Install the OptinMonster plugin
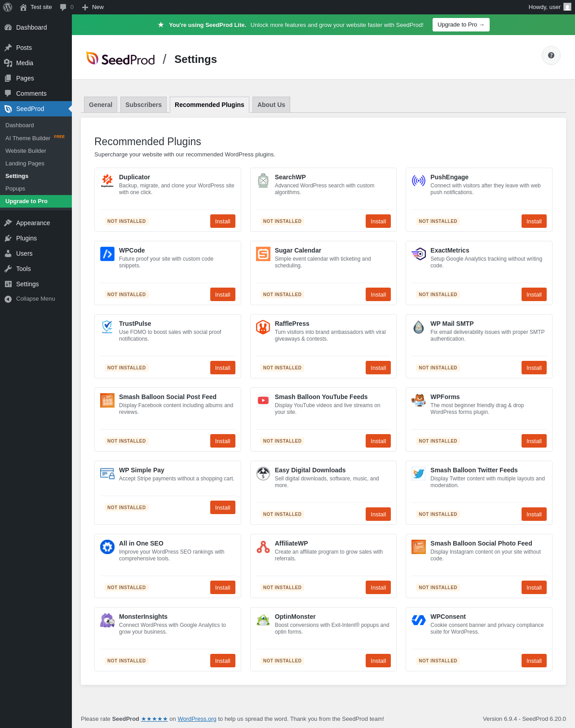The height and width of the screenshot is (728, 575). pos(378,661)
